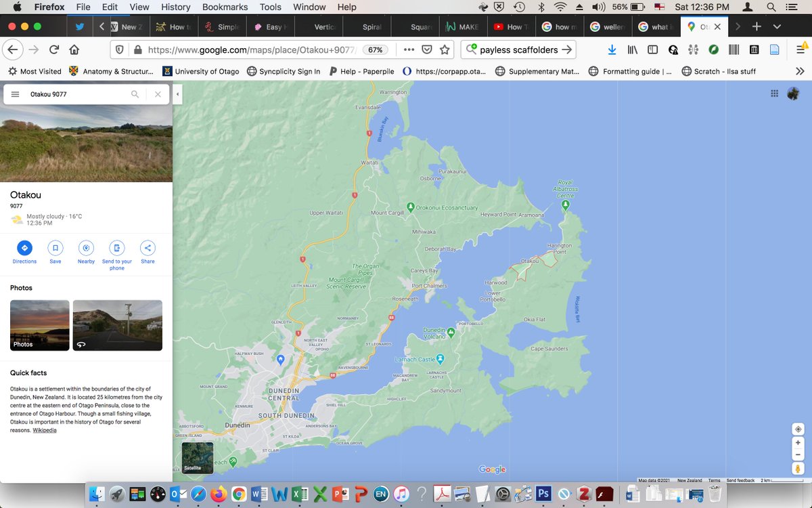Screen dimensions: 812x508
Task: Click the Larnach Castle marker
Action: click(x=441, y=358)
